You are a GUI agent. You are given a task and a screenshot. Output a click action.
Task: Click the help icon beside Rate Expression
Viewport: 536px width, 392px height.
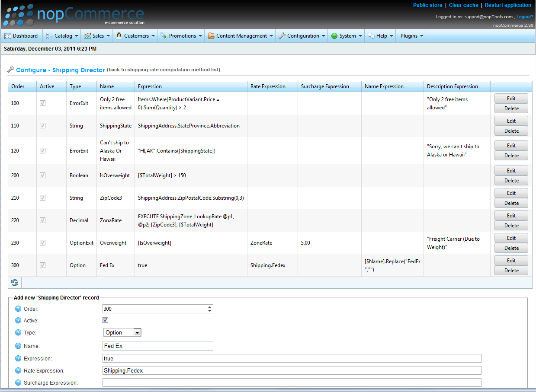pyautogui.click(x=18, y=370)
